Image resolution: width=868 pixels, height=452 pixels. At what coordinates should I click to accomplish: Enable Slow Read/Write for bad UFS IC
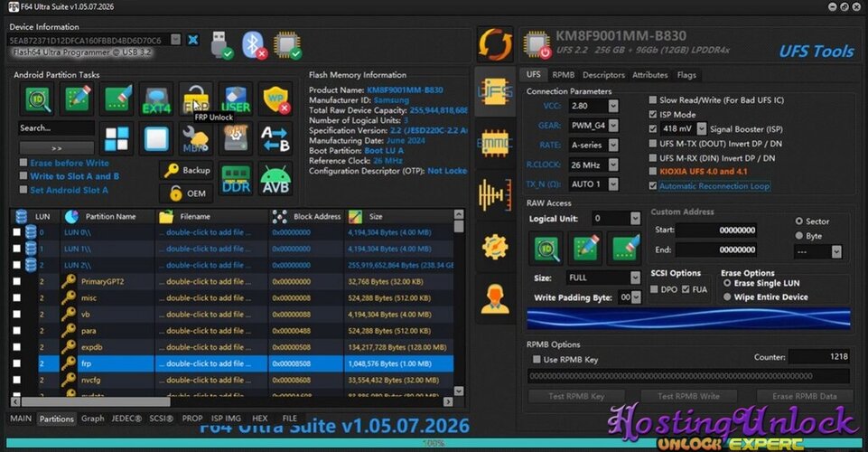653,99
